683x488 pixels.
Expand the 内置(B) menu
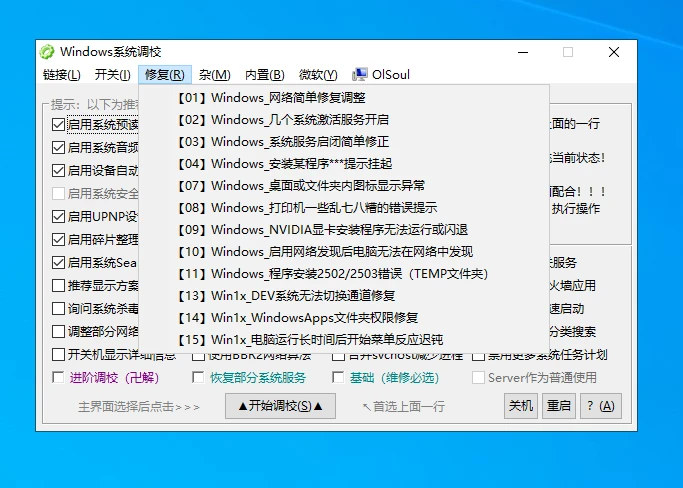tap(265, 75)
